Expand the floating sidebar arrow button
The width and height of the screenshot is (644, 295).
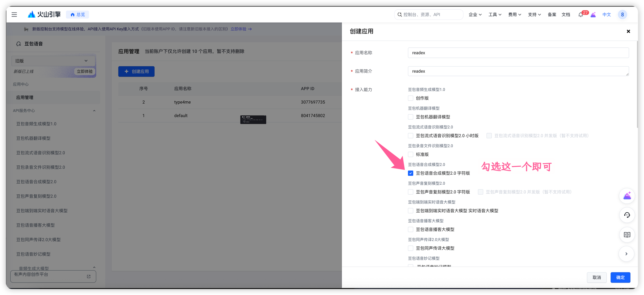click(627, 254)
